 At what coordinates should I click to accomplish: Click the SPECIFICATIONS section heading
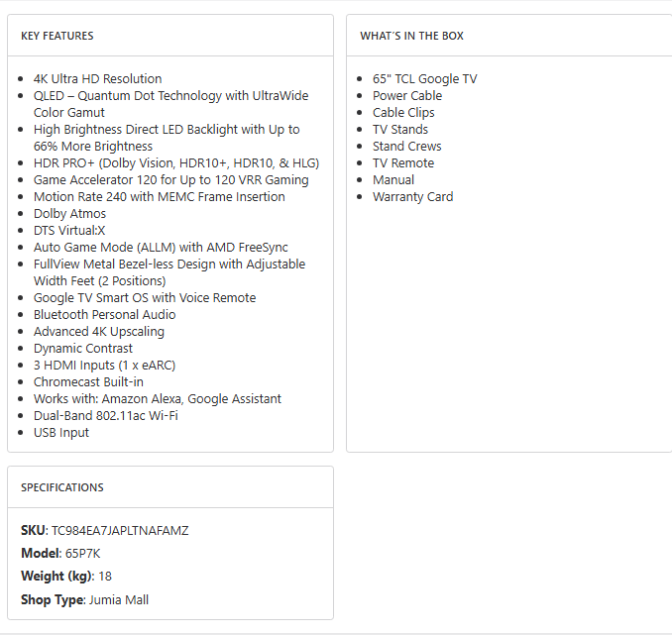62,487
